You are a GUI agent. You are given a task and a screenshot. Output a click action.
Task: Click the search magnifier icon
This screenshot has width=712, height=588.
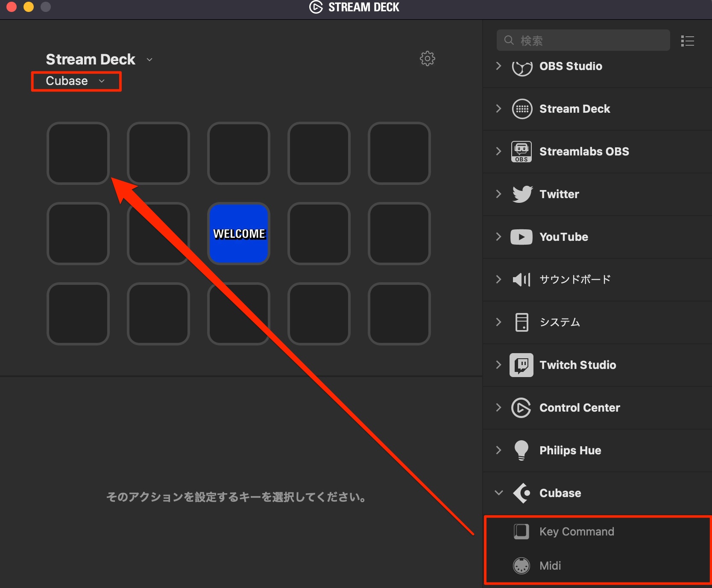click(509, 40)
